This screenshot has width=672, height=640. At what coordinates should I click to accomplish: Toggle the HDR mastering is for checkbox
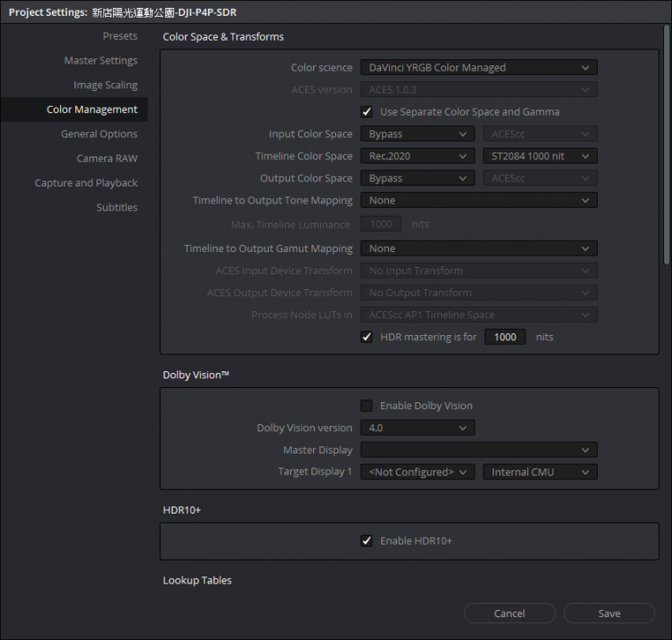(x=366, y=338)
